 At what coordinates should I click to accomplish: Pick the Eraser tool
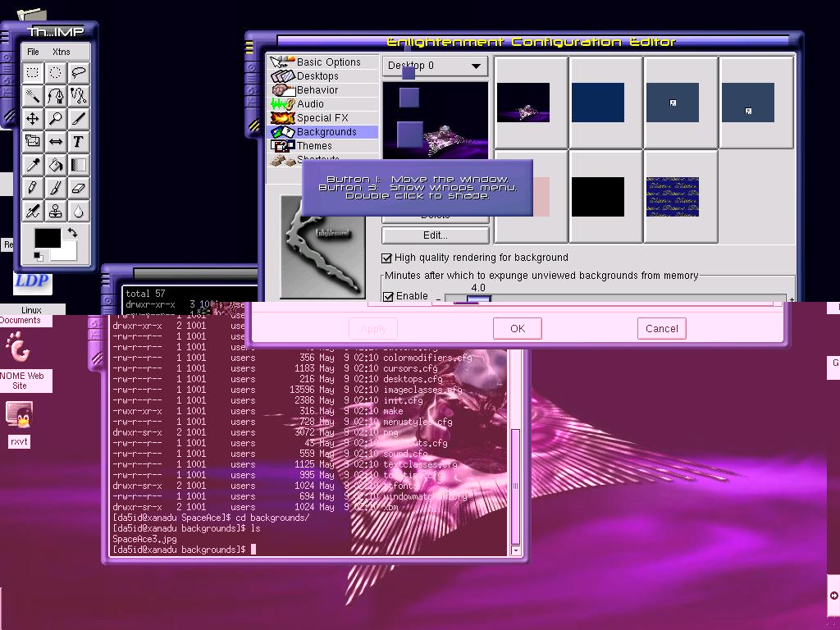[x=78, y=188]
